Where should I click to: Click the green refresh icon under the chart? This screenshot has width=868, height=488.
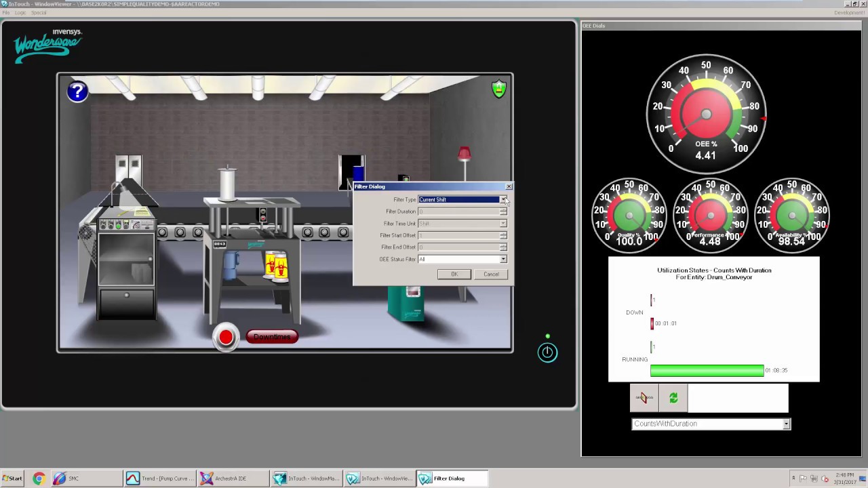[673, 398]
